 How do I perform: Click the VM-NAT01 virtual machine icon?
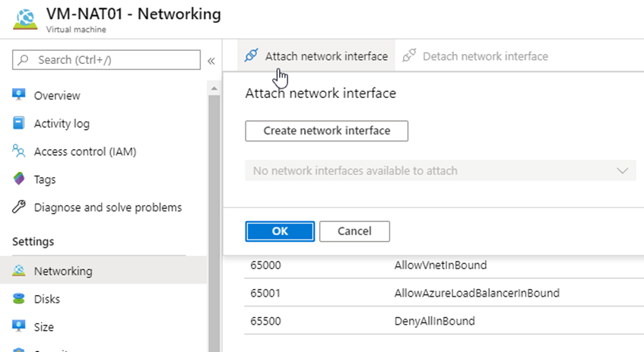tap(25, 19)
